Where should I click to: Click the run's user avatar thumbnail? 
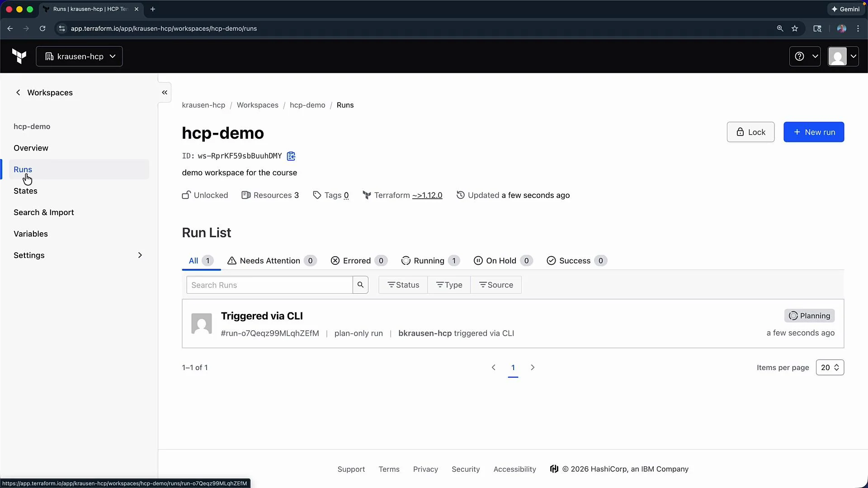pyautogui.click(x=202, y=324)
